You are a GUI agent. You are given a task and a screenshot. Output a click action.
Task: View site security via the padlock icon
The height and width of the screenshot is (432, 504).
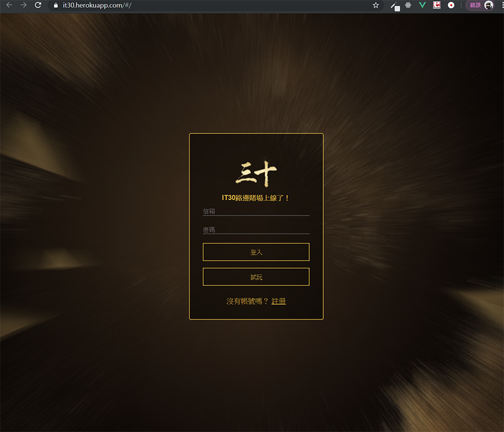(x=56, y=6)
